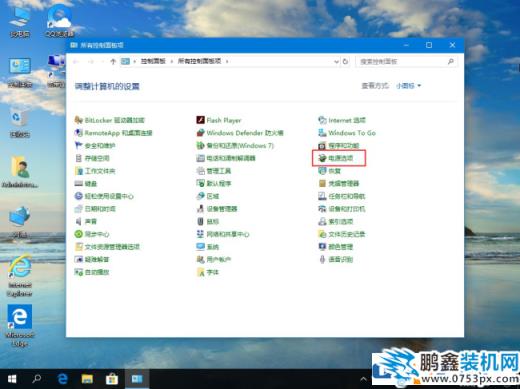Select Microsoft Edge desktop shortcut

coord(20,326)
